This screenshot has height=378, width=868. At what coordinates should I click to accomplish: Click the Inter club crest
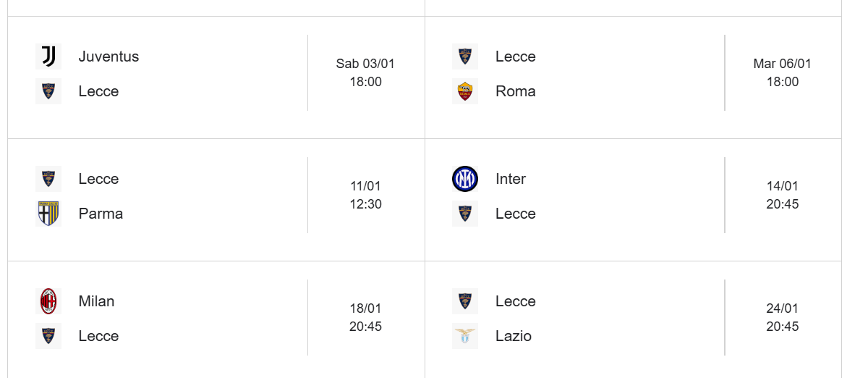[465, 179]
